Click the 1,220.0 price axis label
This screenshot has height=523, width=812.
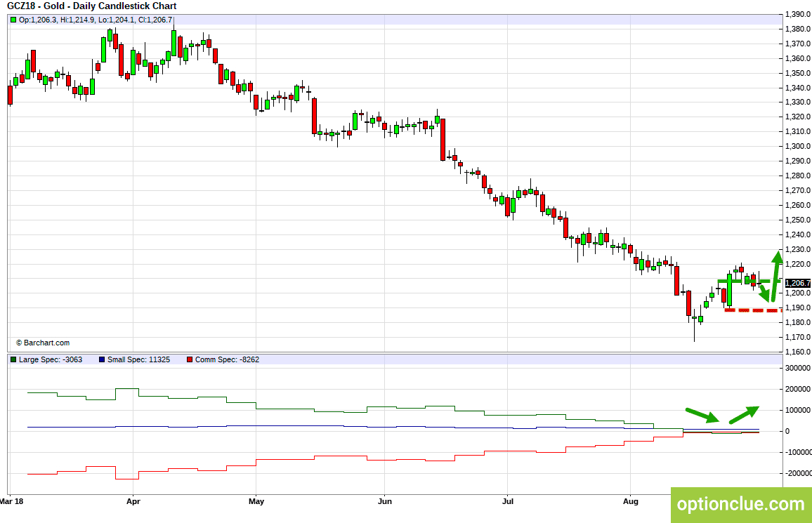798,265
